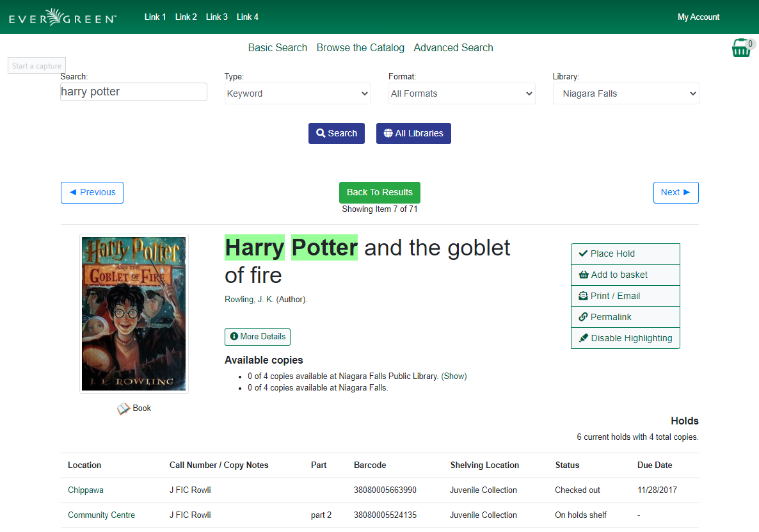Expand More Details

pyautogui.click(x=257, y=337)
